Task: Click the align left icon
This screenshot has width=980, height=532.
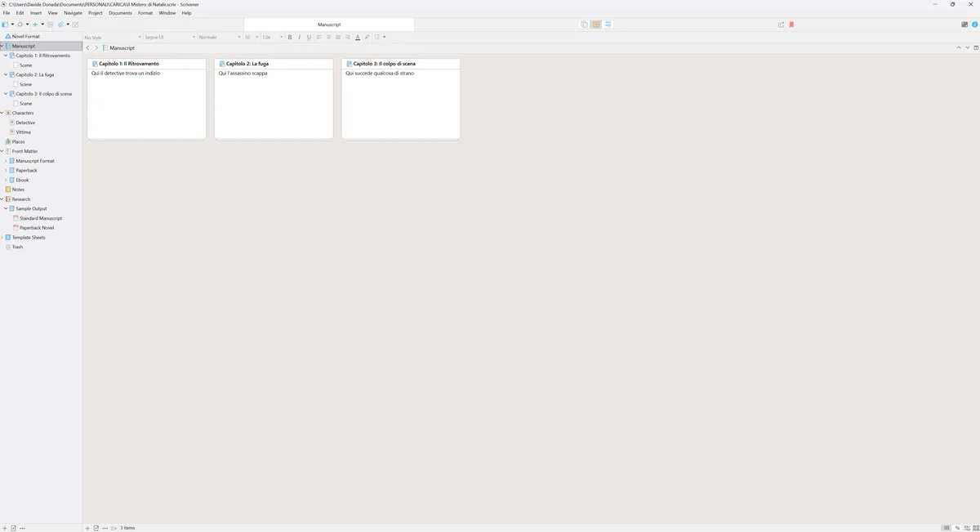Action: [x=319, y=37]
